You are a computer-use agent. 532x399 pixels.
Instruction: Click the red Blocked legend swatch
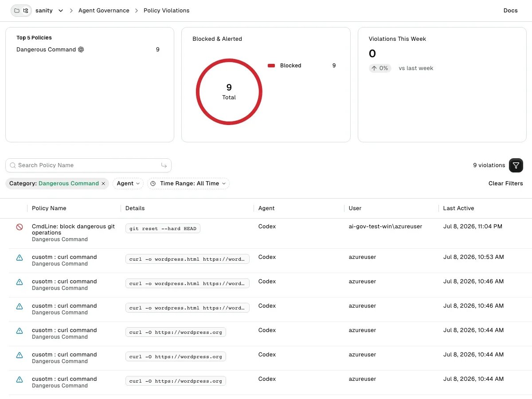[x=271, y=66]
